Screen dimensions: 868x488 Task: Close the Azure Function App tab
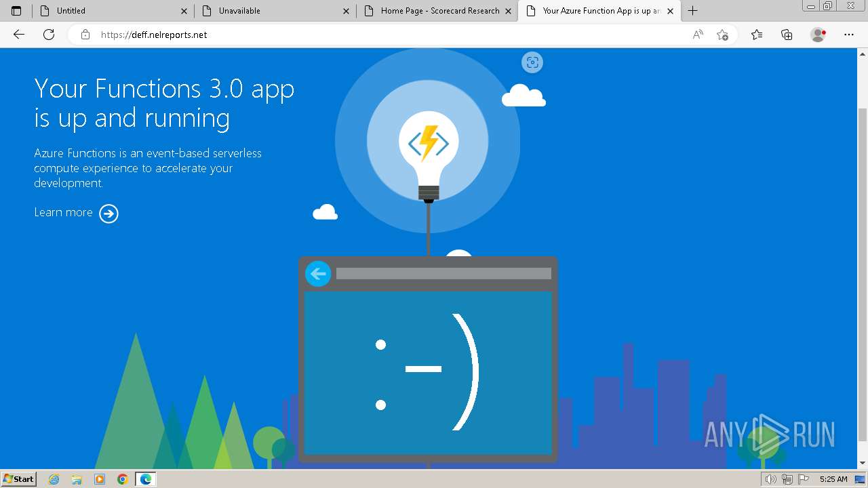click(670, 11)
